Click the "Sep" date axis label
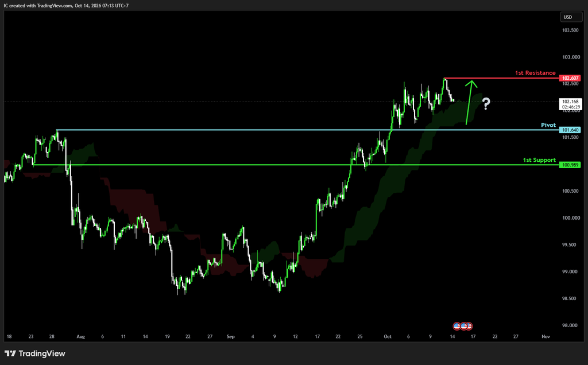This screenshot has width=588, height=365. point(231,336)
